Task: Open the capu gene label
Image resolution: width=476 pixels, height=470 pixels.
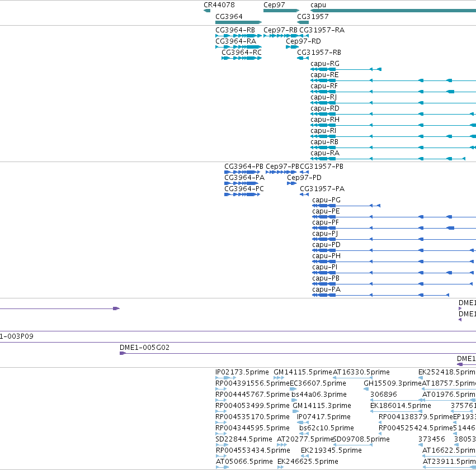Action: point(318,5)
